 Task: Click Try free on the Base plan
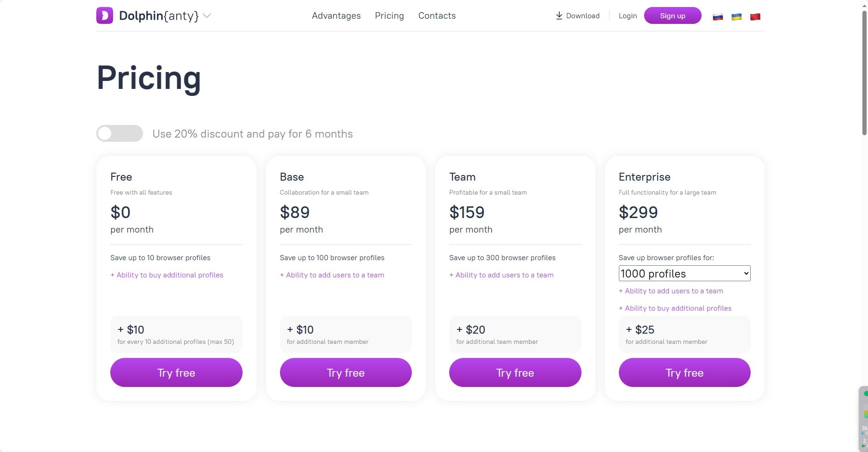[x=345, y=372]
